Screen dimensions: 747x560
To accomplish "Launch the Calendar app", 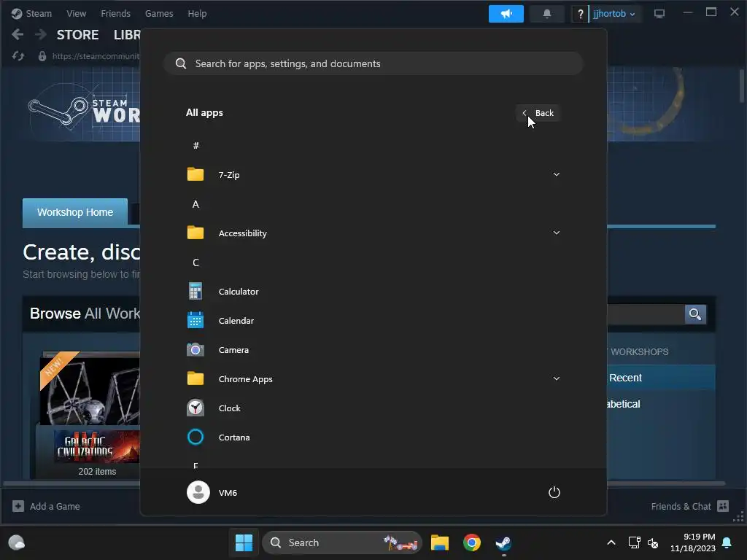I will coord(373,321).
